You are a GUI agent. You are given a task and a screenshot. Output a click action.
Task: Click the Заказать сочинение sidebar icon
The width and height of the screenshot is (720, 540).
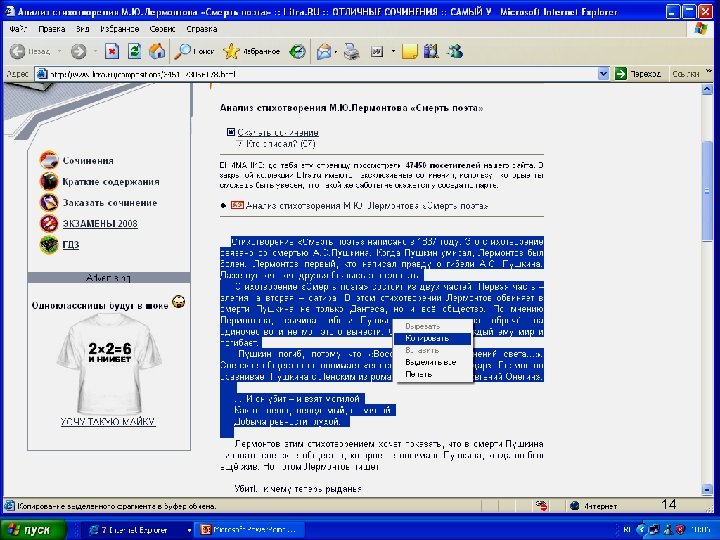tap(49, 202)
